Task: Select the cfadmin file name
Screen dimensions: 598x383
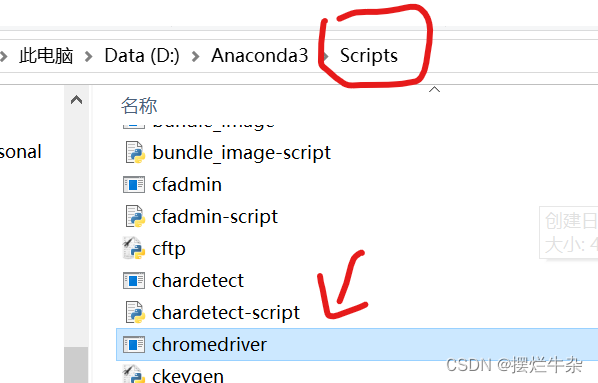Action: (x=187, y=185)
